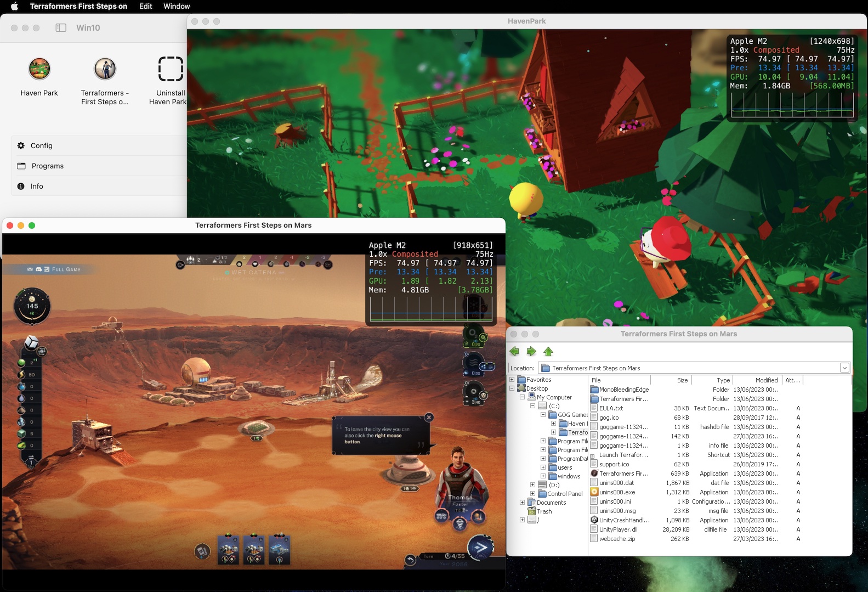Click the white cube storage icon
This screenshot has height=592, width=868.
[32, 342]
